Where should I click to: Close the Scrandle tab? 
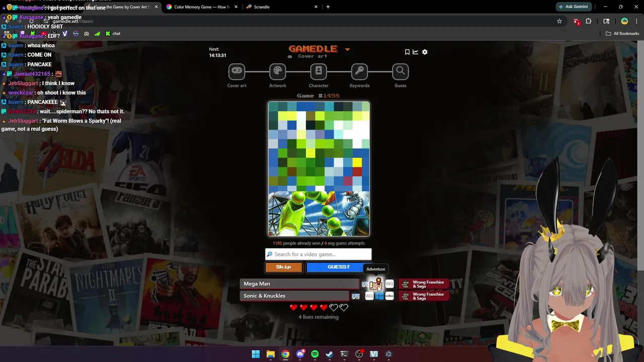pos(316,7)
